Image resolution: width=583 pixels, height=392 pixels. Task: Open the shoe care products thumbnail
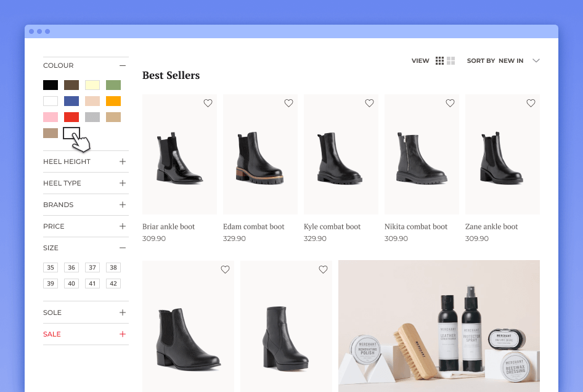(439, 326)
